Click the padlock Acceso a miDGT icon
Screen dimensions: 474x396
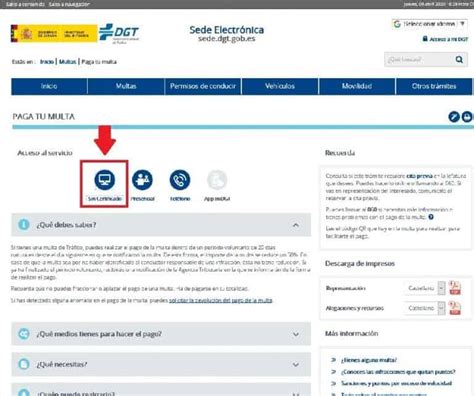[x=425, y=39]
